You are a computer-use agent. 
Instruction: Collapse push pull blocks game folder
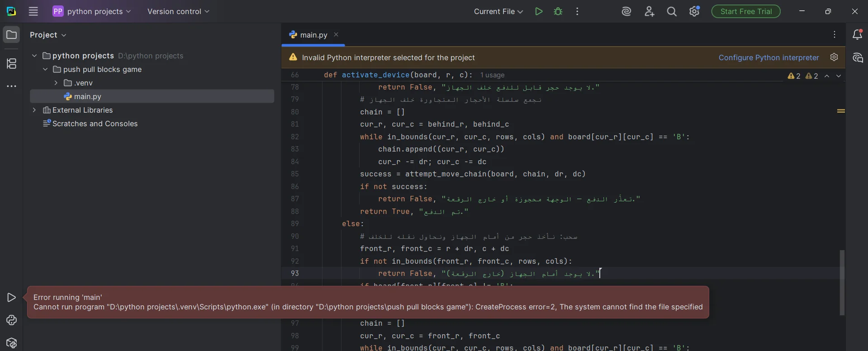[x=45, y=69]
